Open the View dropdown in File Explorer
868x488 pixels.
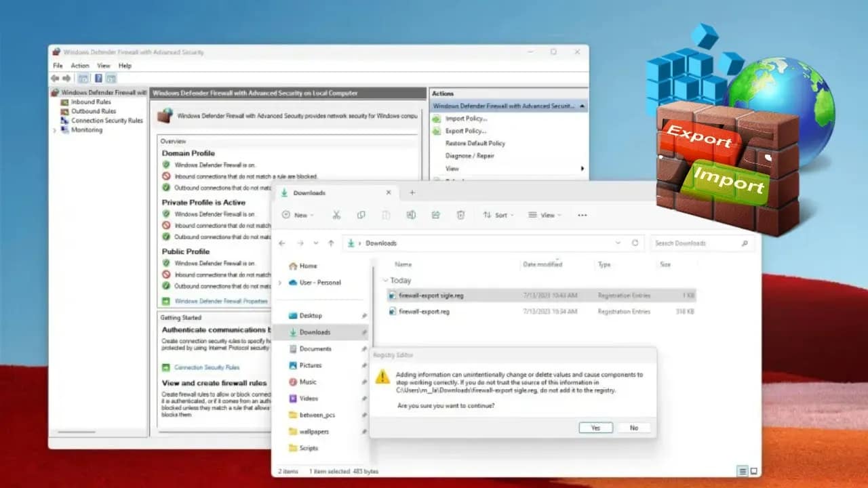coord(545,215)
